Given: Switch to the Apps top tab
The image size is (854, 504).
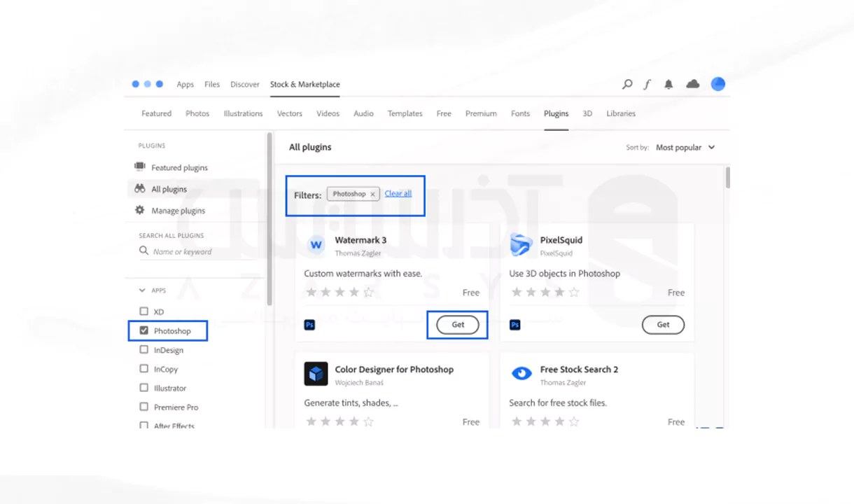Looking at the screenshot, I should [185, 84].
